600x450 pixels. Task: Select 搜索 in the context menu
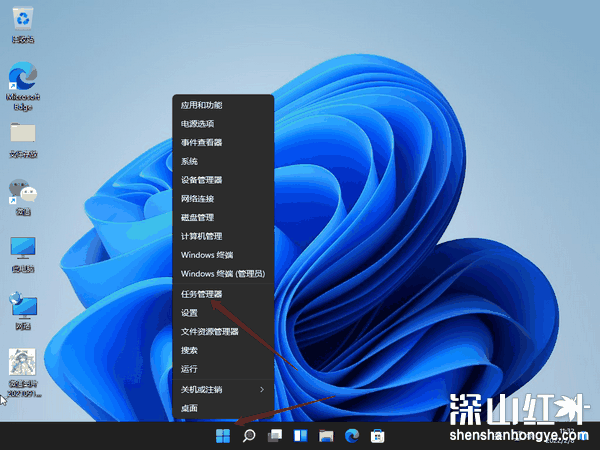pyautogui.click(x=223, y=350)
